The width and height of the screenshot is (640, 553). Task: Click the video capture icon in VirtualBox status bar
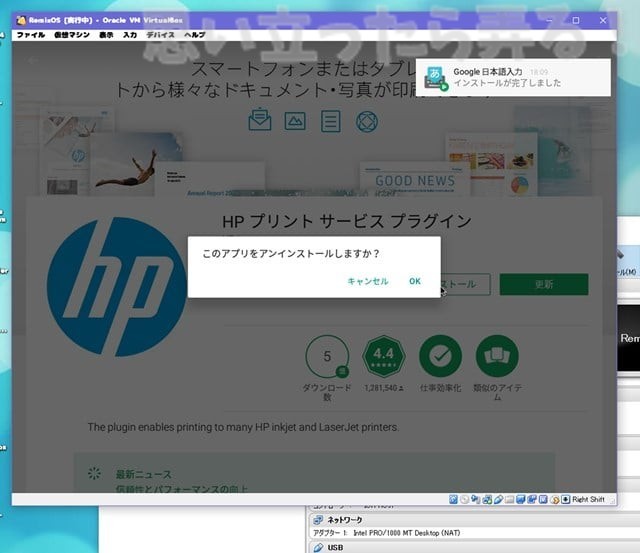point(532,500)
